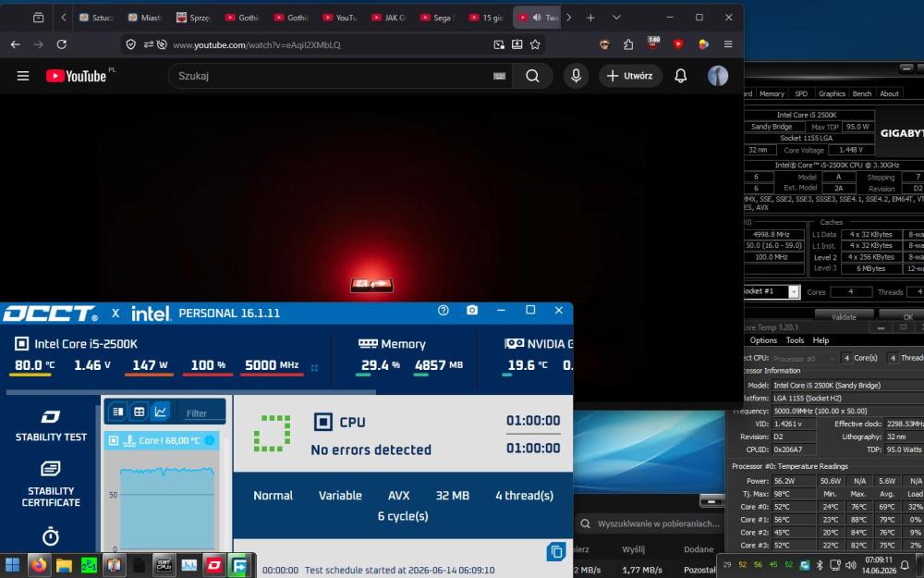Switch monitoring to table view
Screen dimensions: 924x578
[x=140, y=412]
